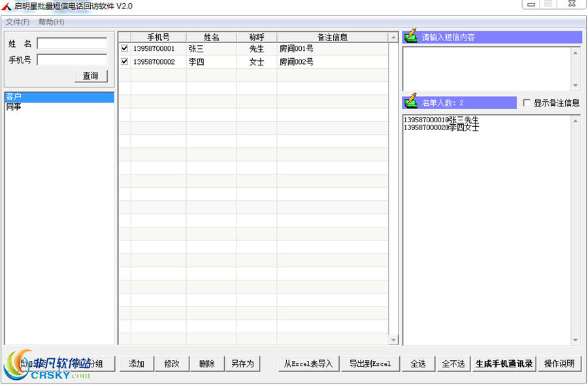Click the 查询 search button
The height and width of the screenshot is (385, 588).
[x=91, y=76]
